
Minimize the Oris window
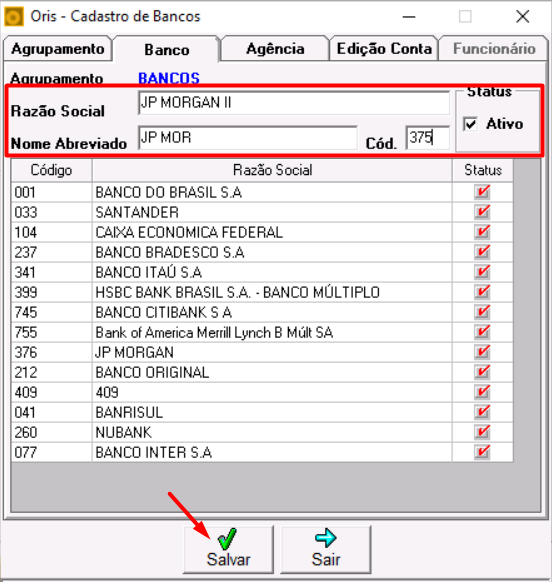(409, 17)
